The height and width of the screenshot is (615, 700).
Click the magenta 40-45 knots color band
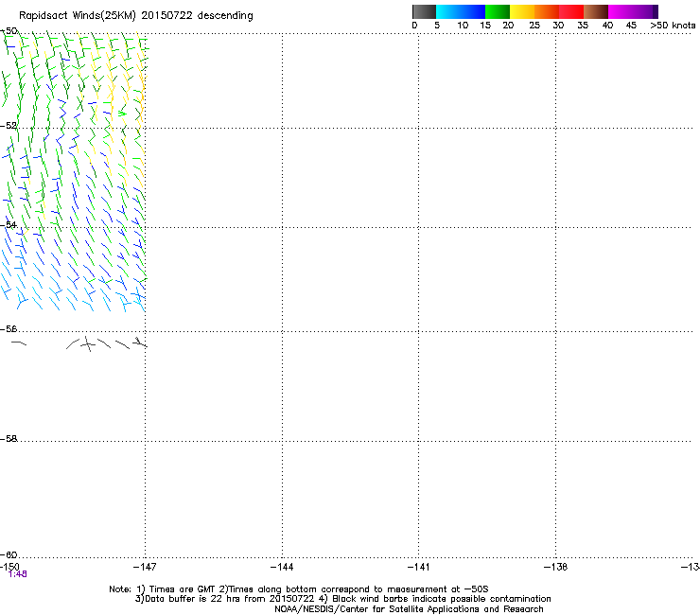pos(621,11)
